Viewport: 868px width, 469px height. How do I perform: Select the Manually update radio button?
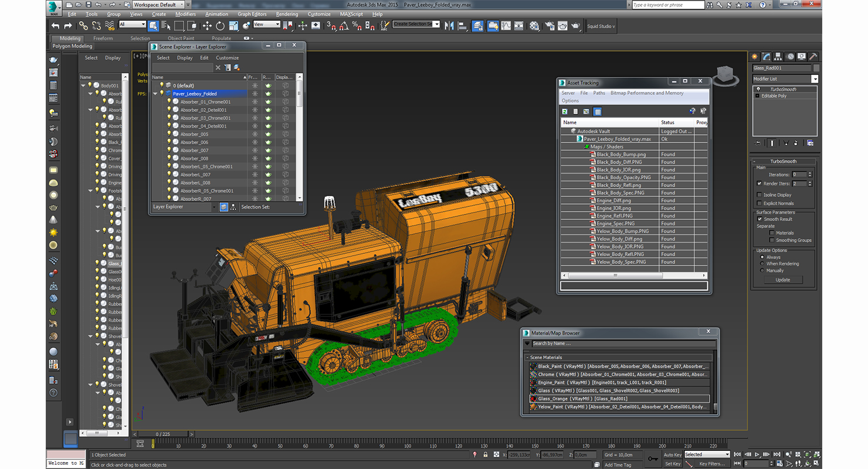pyautogui.click(x=762, y=270)
